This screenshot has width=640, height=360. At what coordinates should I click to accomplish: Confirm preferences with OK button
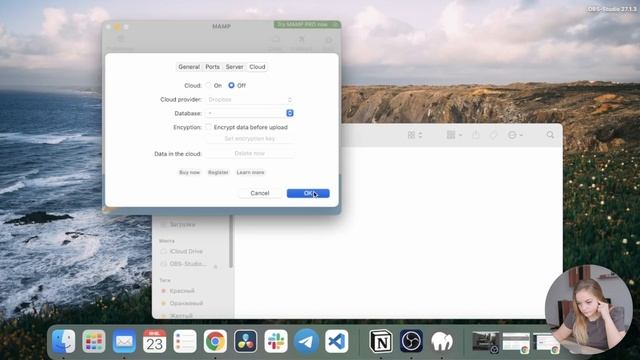[308, 193]
